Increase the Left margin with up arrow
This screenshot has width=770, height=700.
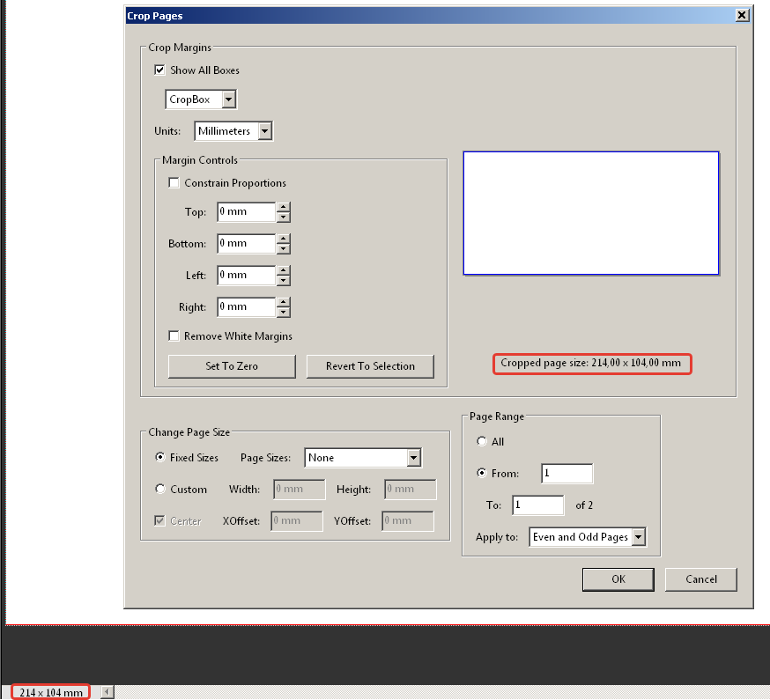tap(283, 270)
